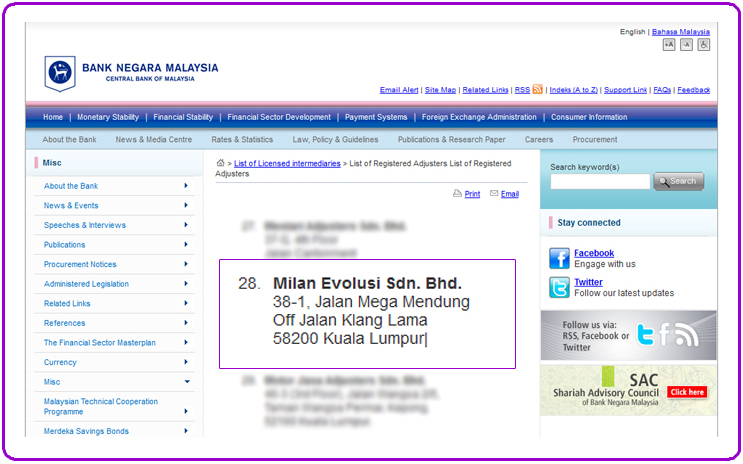The width and height of the screenshot is (743, 464).
Task: Click the printer icon
Action: tap(457, 193)
